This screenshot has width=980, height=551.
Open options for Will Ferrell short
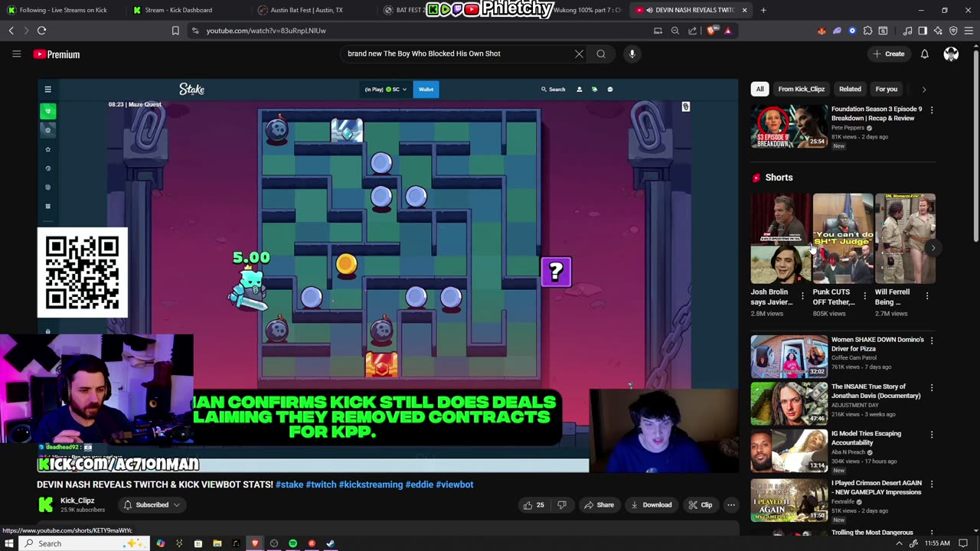(926, 296)
